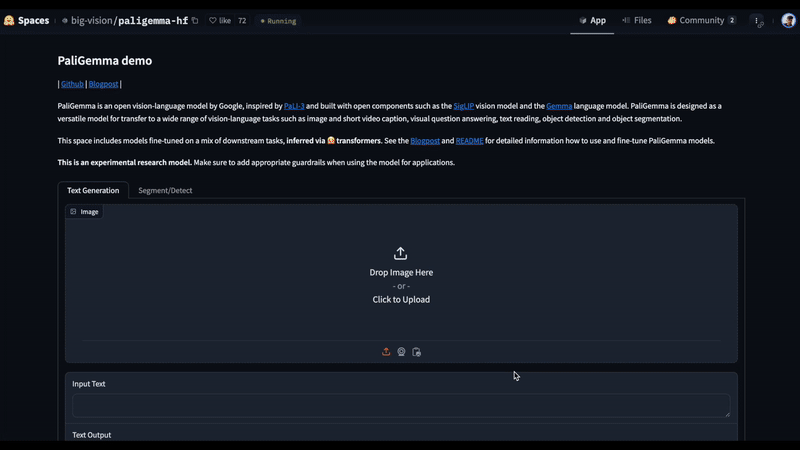This screenshot has height=450, width=800.
Task: Click the Community tab icon
Action: coord(671,20)
